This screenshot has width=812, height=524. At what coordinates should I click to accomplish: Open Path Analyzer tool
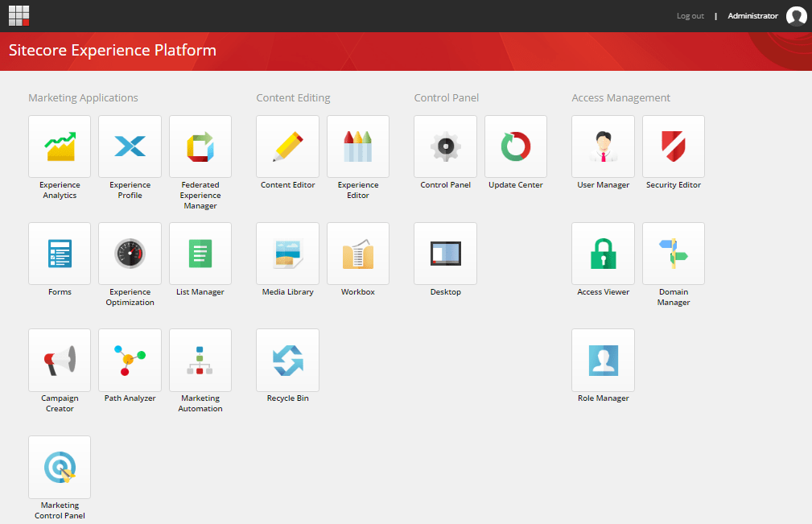[130, 360]
